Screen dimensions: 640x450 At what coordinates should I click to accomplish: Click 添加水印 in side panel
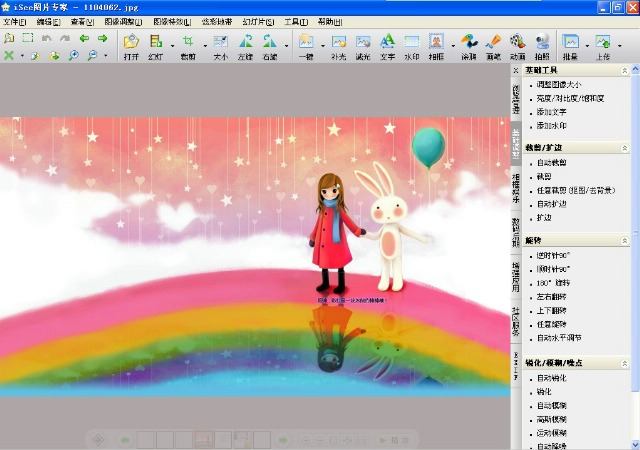coord(551,126)
